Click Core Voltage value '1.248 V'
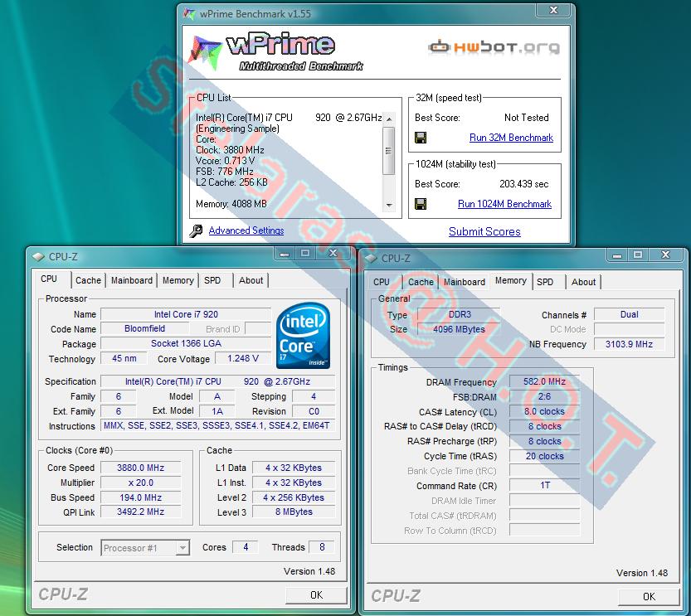The width and height of the screenshot is (691, 616). click(x=243, y=358)
